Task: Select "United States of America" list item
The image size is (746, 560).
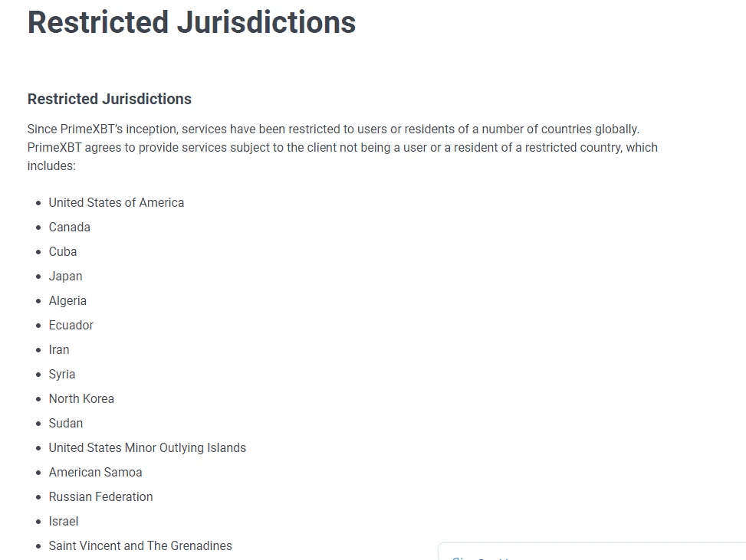Action: pyautogui.click(x=117, y=202)
